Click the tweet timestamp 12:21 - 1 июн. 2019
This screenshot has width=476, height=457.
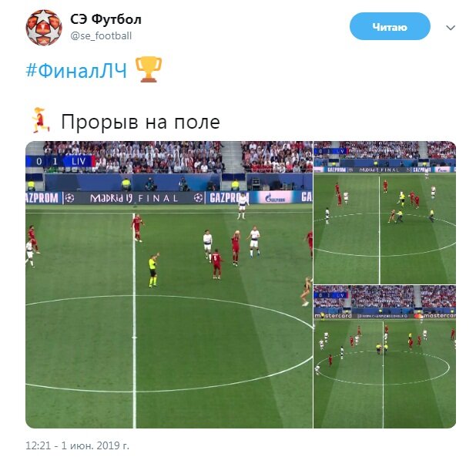click(x=78, y=445)
